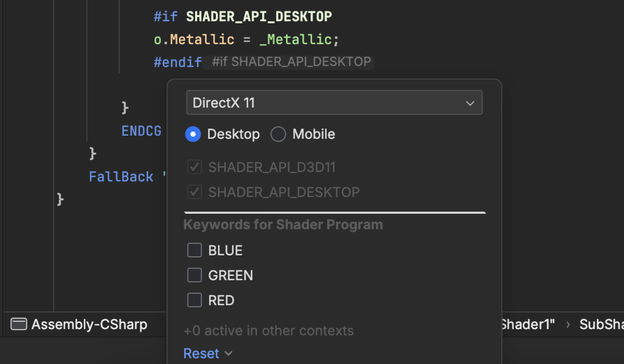Click the SubShader breadcrumb item

[x=601, y=324]
